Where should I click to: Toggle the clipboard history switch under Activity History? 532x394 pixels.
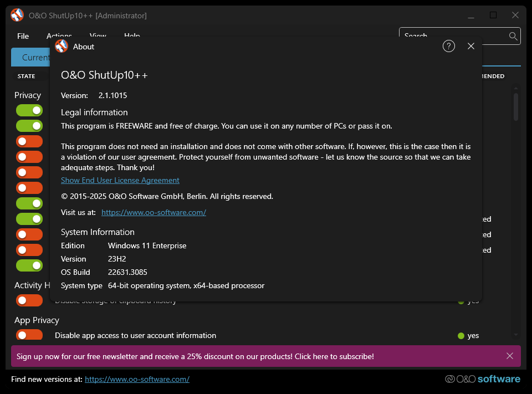coord(29,300)
